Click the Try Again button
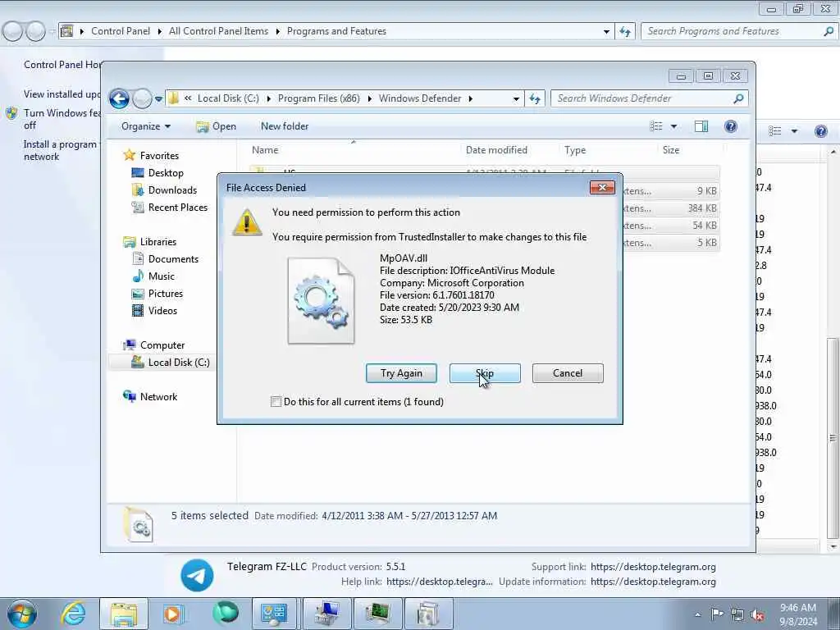 401,373
